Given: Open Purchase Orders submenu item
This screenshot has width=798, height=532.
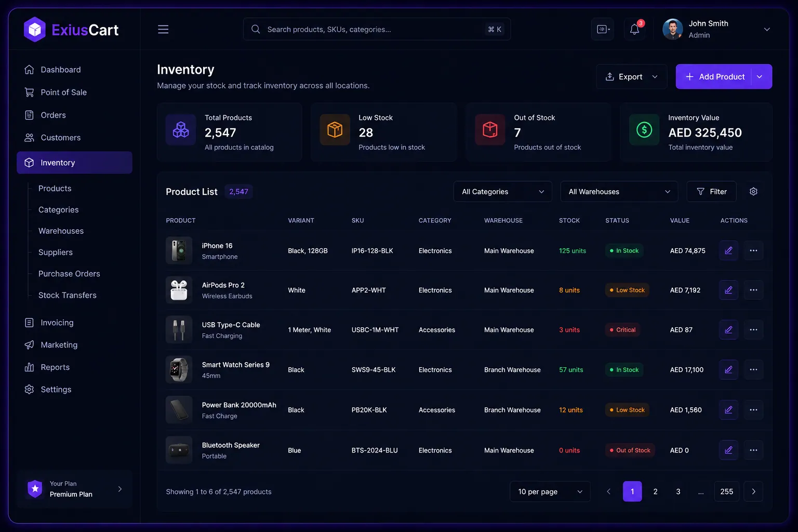Looking at the screenshot, I should click(x=69, y=274).
